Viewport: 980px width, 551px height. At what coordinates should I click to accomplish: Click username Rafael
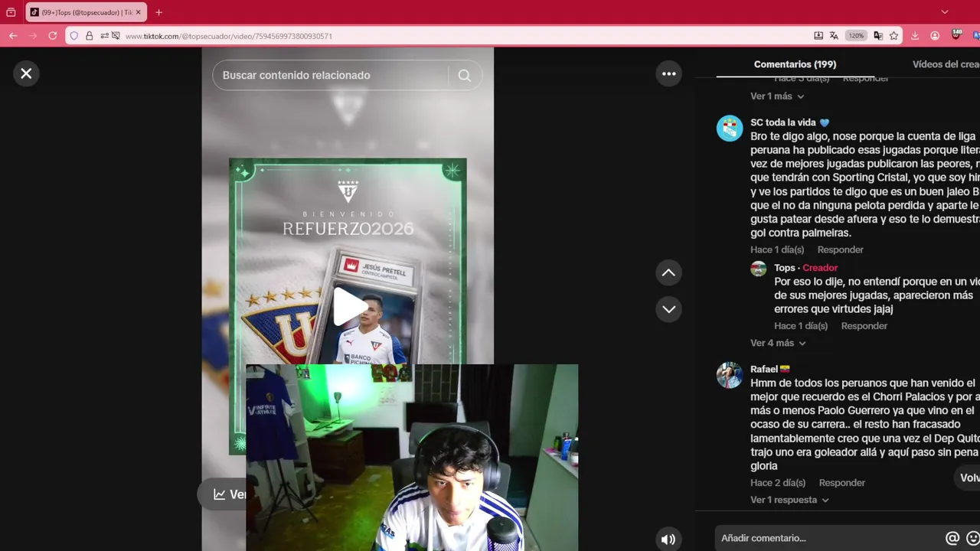(x=764, y=369)
